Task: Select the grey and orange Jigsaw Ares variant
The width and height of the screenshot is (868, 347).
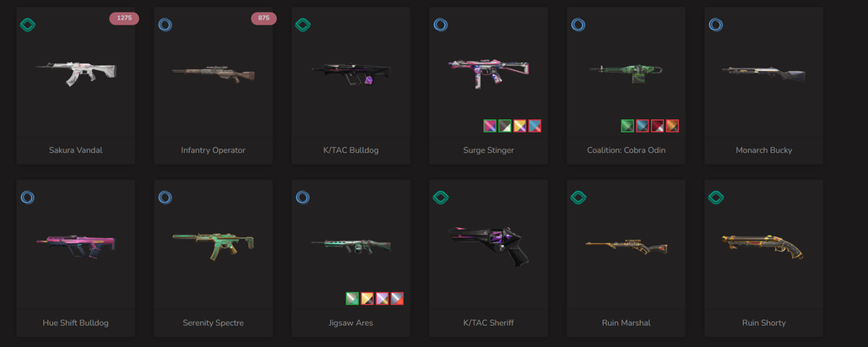Action: click(397, 298)
